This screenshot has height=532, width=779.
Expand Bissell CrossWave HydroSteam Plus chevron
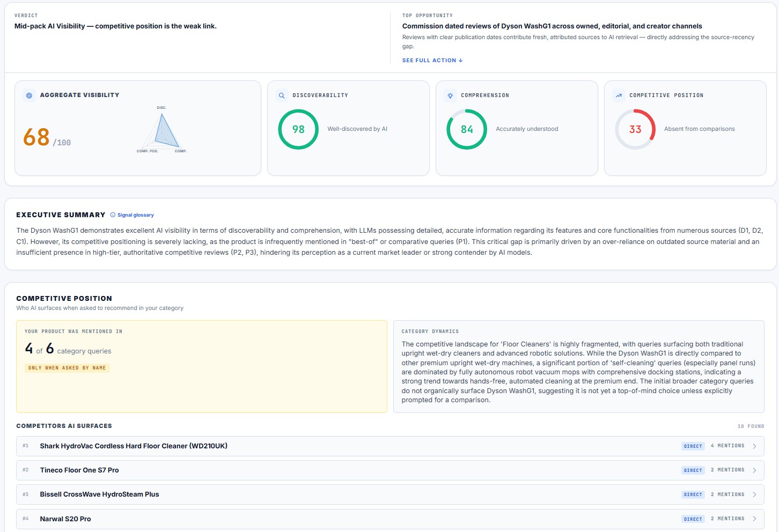coord(754,494)
